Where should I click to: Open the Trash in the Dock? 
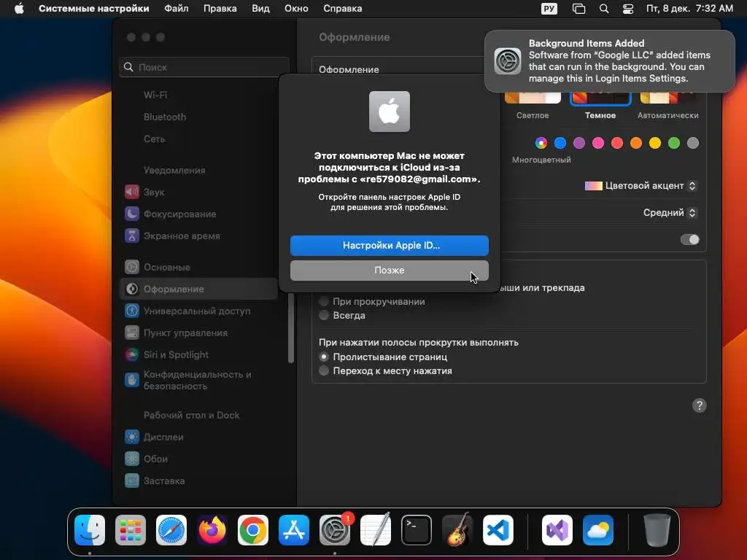coord(657,530)
